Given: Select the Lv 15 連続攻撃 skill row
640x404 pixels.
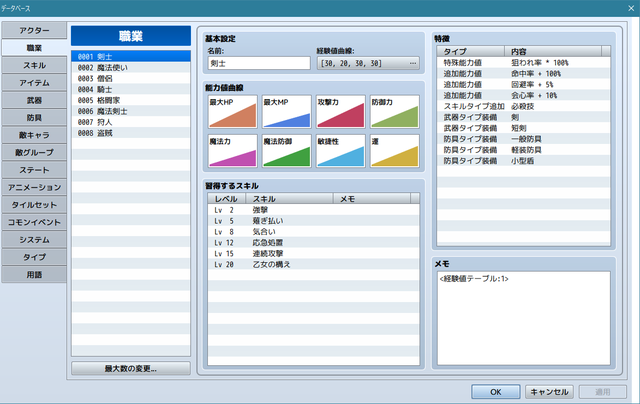Looking at the screenshot, I should pos(313,253).
